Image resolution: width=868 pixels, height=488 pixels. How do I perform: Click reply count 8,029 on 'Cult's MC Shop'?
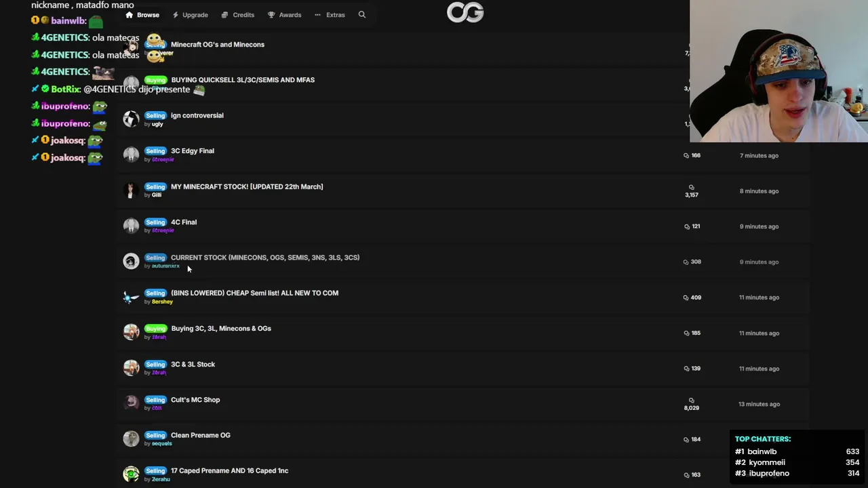coord(692,404)
